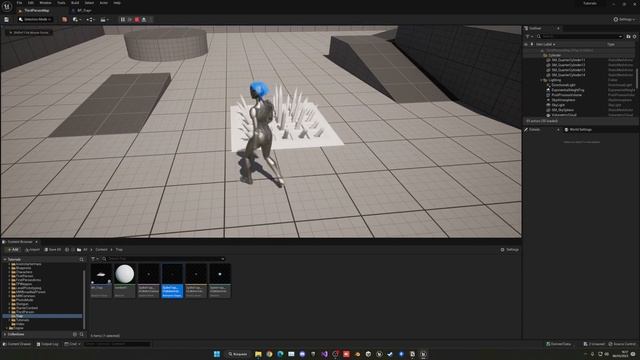
Task: Click the Import button in Content Browser
Action: tap(32, 249)
